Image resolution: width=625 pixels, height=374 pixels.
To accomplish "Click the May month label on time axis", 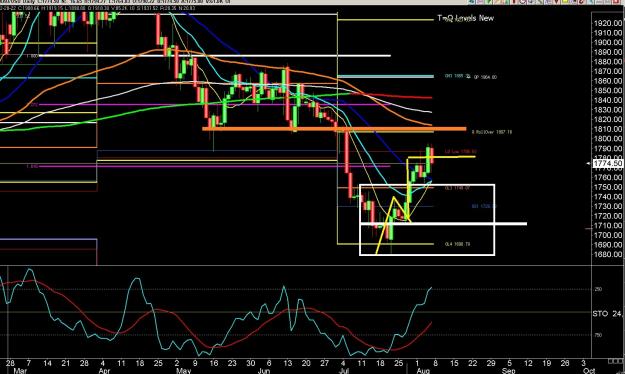I will pyautogui.click(x=183, y=370).
